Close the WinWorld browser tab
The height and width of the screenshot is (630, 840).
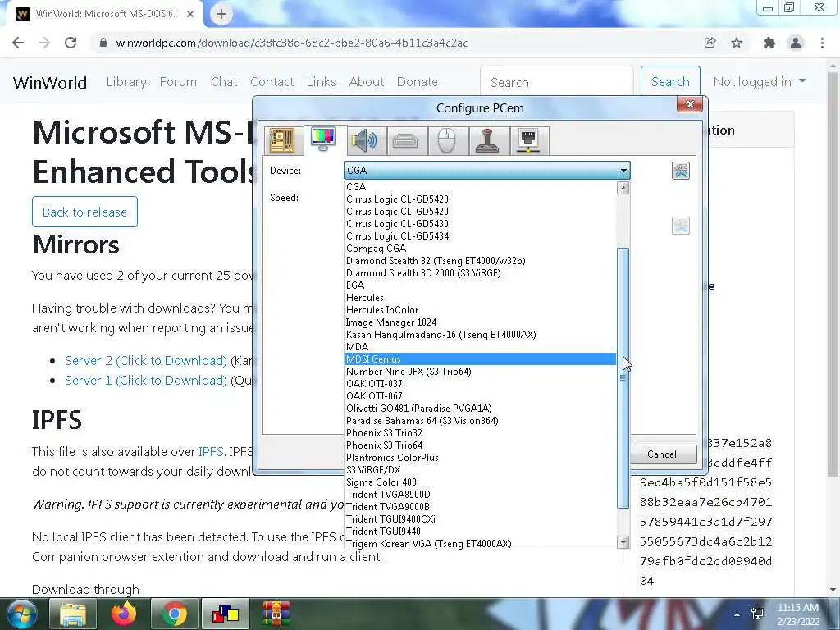click(190, 14)
